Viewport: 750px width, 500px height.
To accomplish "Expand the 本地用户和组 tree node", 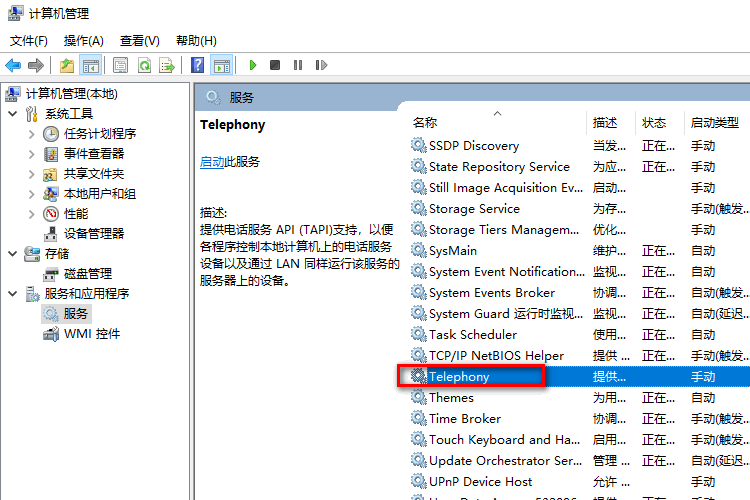I will pyautogui.click(x=32, y=194).
